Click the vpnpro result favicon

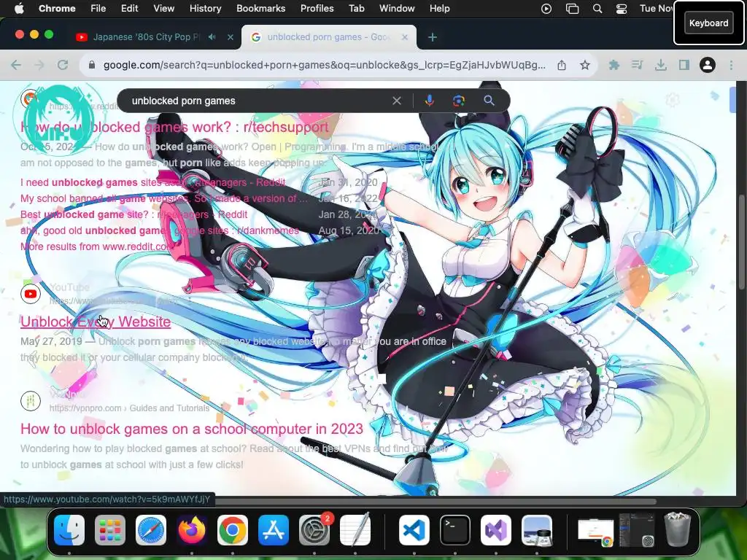click(31, 400)
